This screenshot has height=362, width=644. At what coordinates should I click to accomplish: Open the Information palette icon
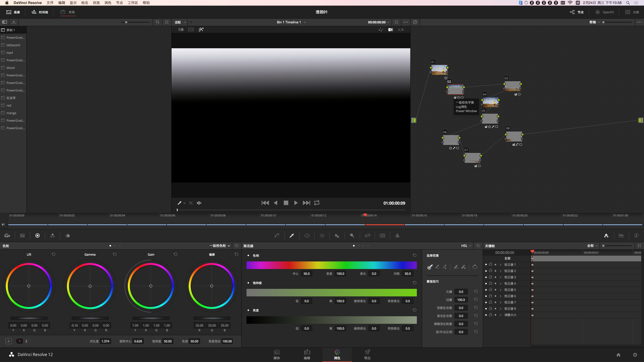636,236
